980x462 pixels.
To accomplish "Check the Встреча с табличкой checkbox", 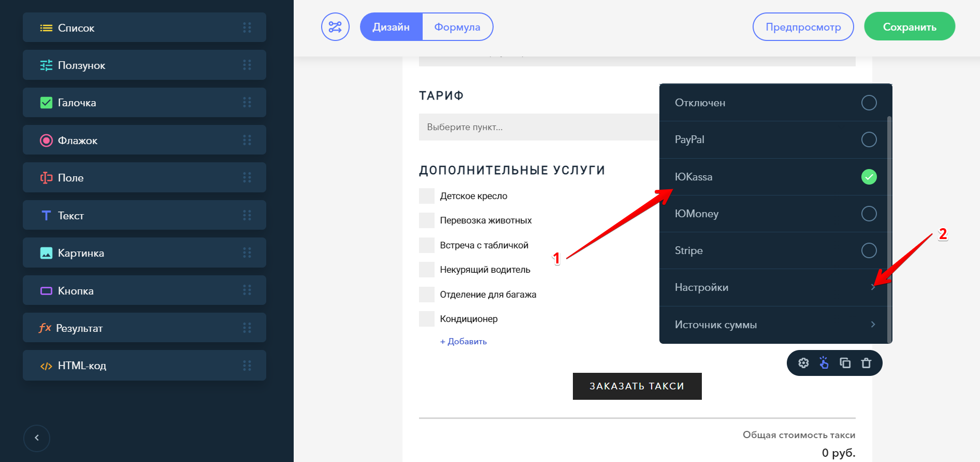I will tap(427, 245).
